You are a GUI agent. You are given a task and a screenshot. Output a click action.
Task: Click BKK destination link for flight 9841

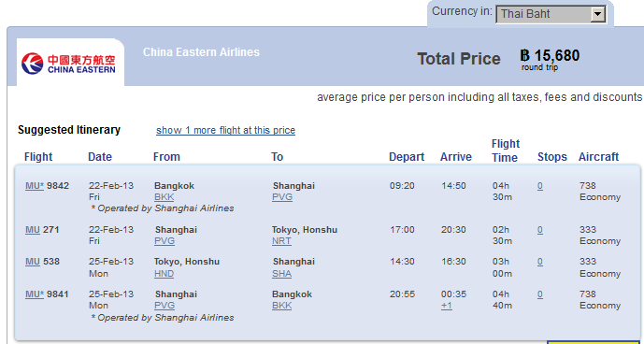click(281, 306)
